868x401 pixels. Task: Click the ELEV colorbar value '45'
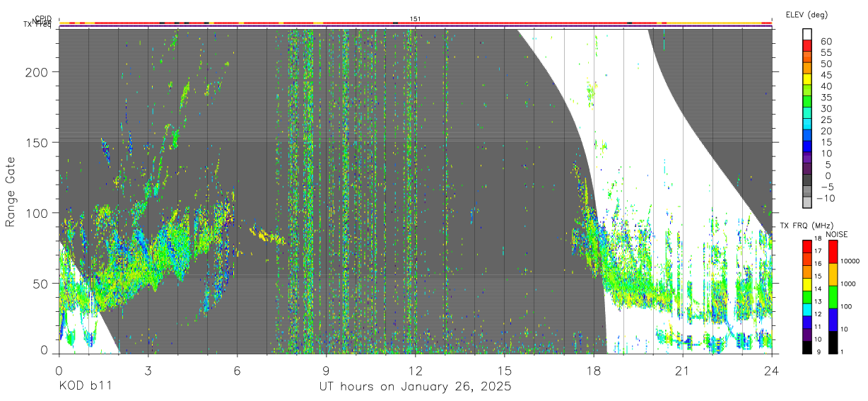pos(826,74)
